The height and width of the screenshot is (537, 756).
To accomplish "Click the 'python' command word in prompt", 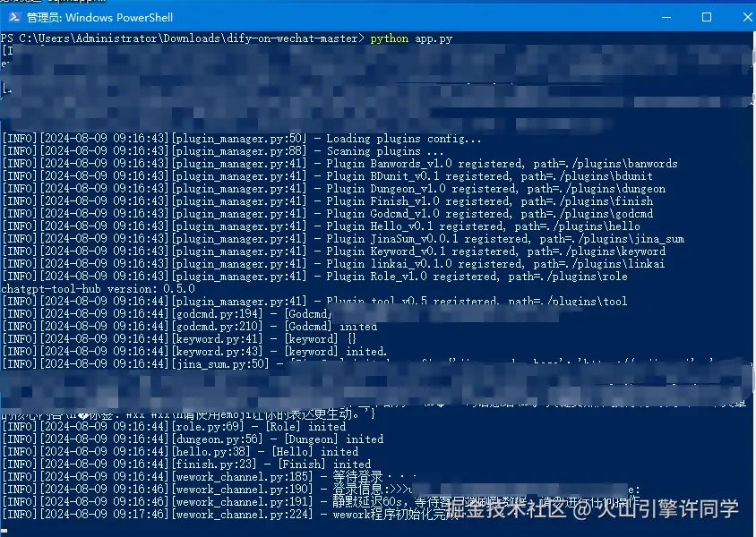I will [389, 38].
